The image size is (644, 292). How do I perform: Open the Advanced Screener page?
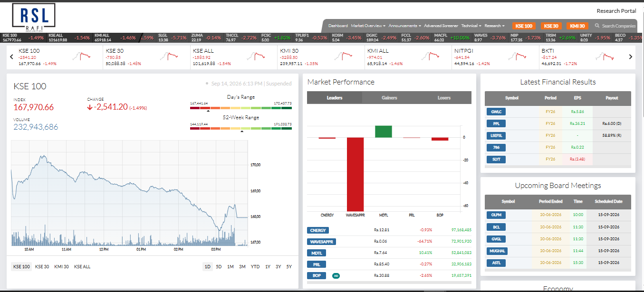(x=441, y=26)
